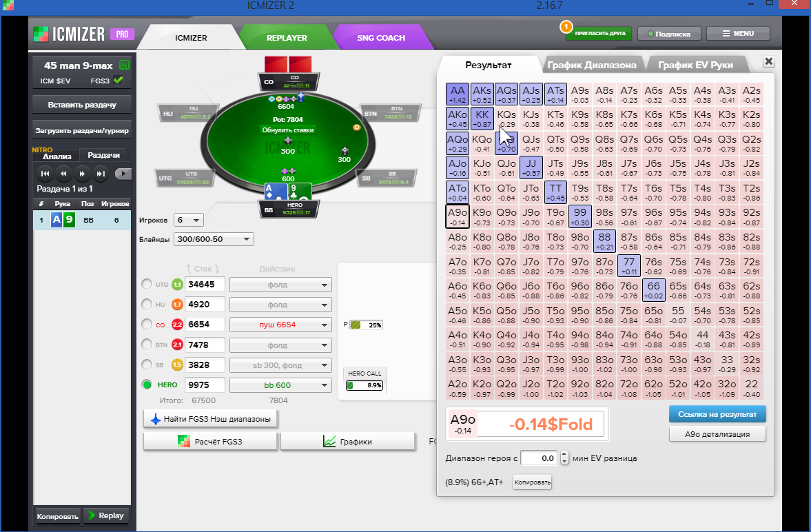Toggle the FGS3 checkbox
This screenshot has height=532, width=811.
tap(119, 80)
